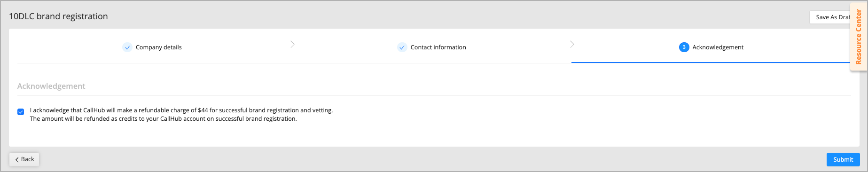Click the acknowledgement text about CallHub charge
Screen dimensions: 868x172
click(181, 110)
